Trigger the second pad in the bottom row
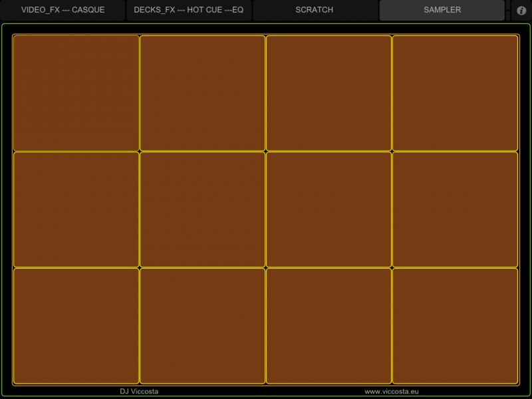The image size is (532, 399). click(x=202, y=326)
